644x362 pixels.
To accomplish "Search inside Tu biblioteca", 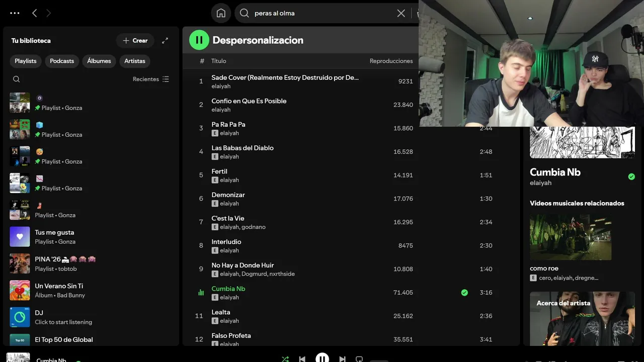I will 17,79.
